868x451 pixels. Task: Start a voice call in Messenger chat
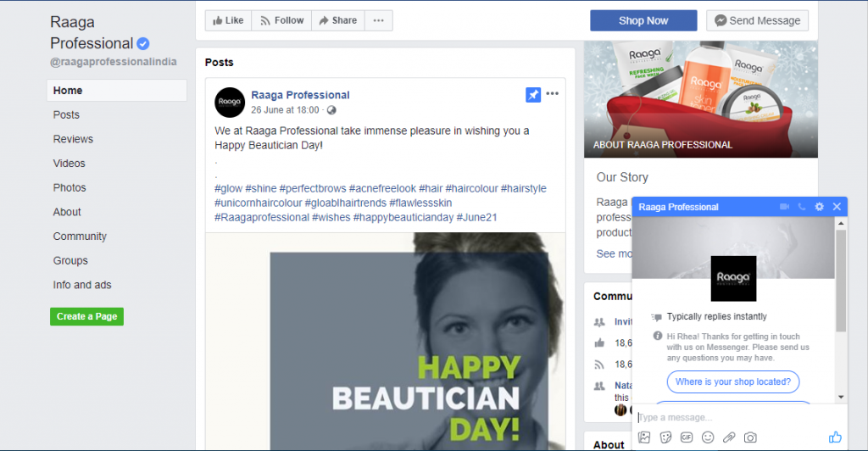(x=802, y=206)
